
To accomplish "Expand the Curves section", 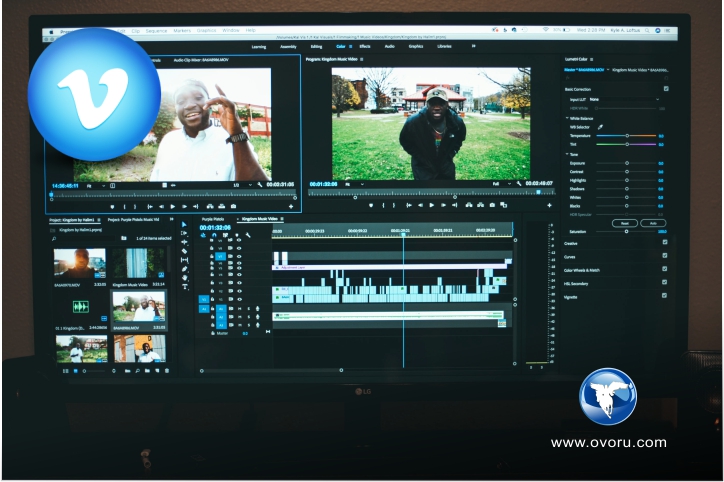I will point(570,256).
